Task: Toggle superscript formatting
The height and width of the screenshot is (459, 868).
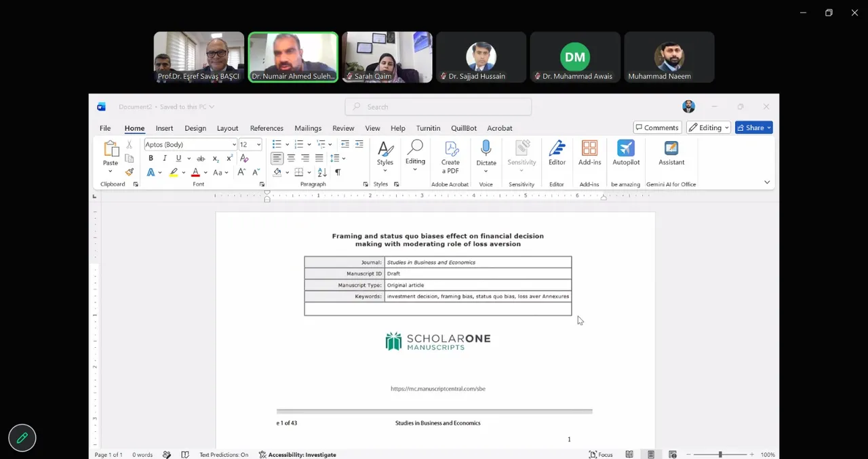Action: 229,159
